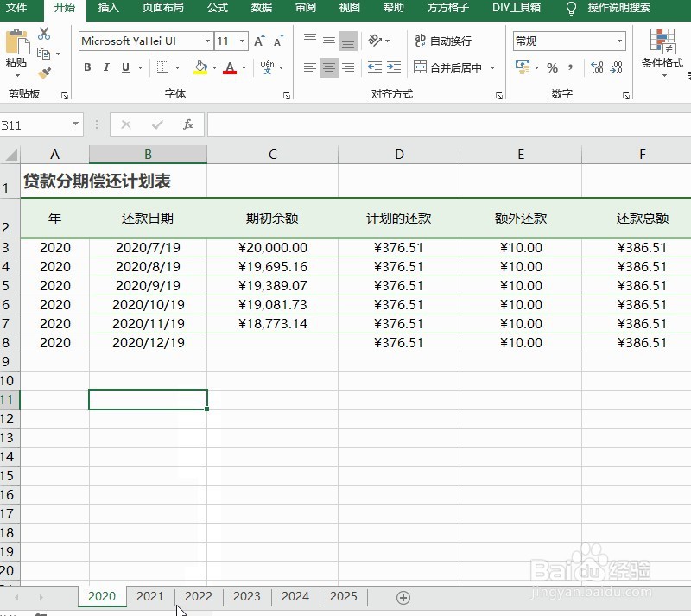Screen dimensions: 691x616
Task: Open the 常规 number format dropdown
Action: pos(619,41)
